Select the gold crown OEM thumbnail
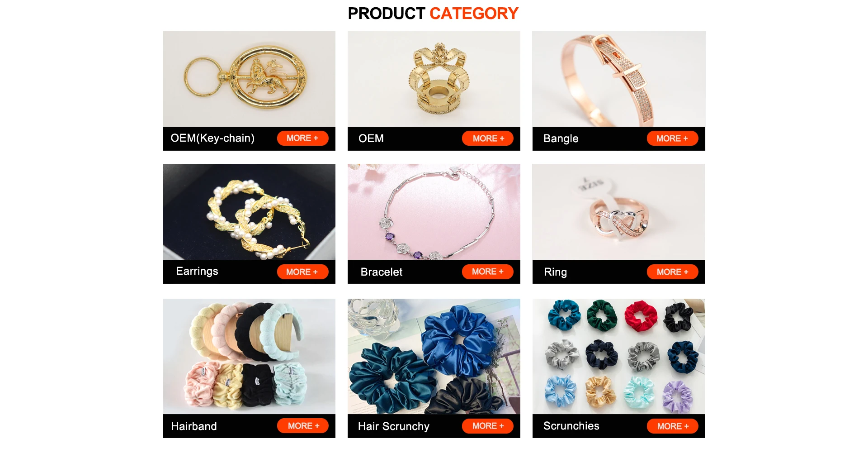The height and width of the screenshot is (458, 868). pos(434,79)
